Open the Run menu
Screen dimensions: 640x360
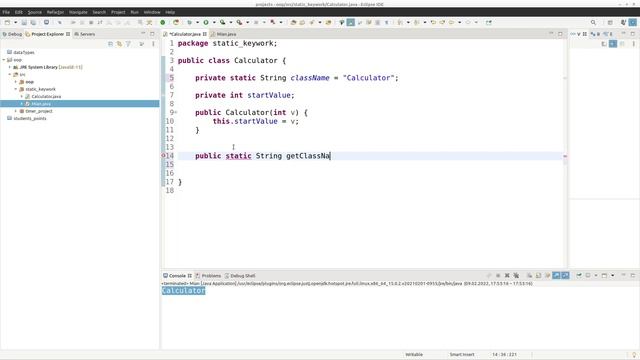tap(134, 12)
